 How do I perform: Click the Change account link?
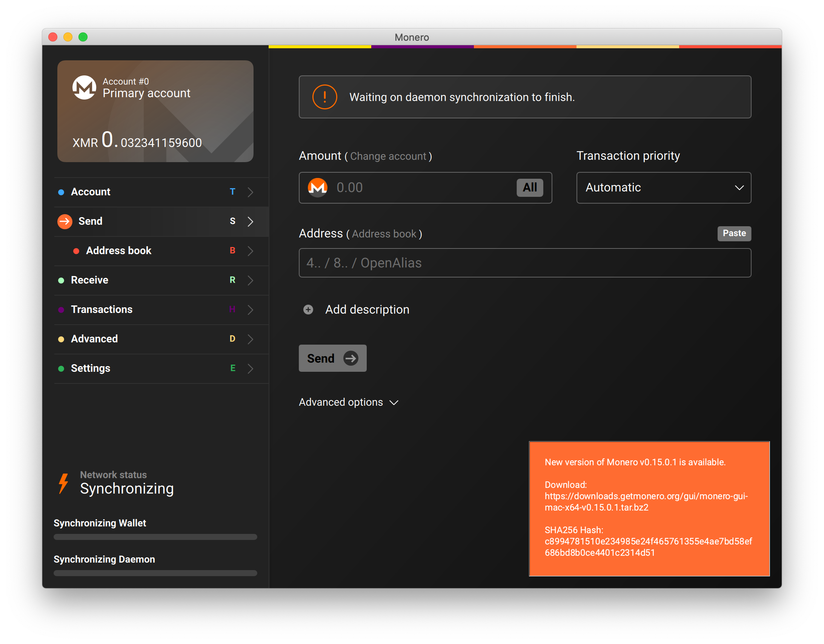[x=388, y=156]
